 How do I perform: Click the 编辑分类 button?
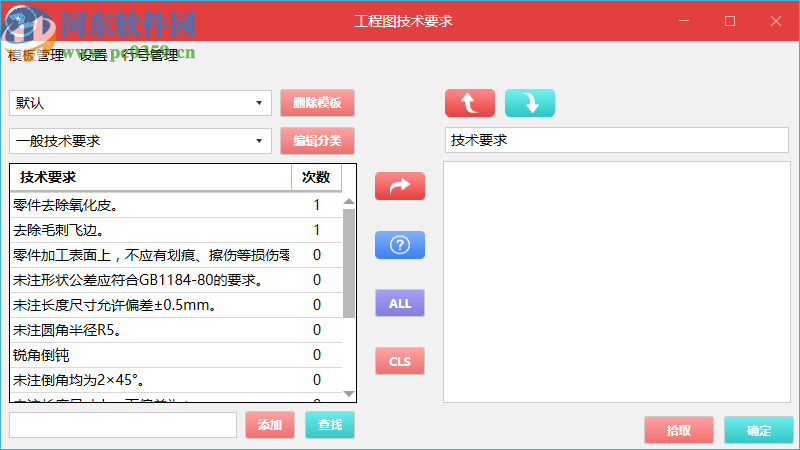pyautogui.click(x=317, y=141)
